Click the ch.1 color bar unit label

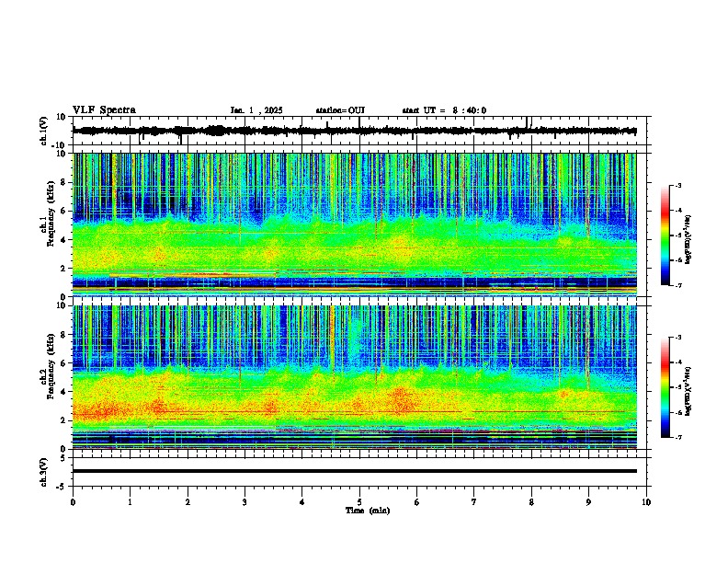pos(688,239)
